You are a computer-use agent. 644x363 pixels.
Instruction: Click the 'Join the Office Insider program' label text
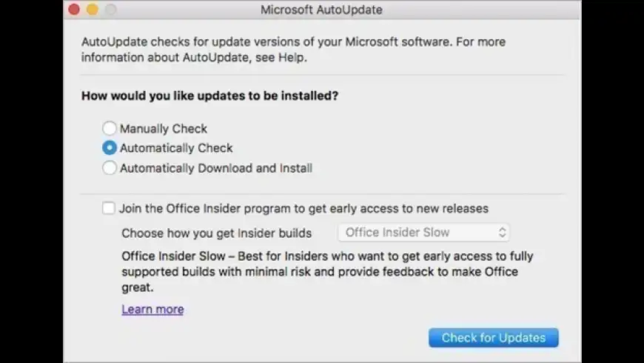[303, 209]
